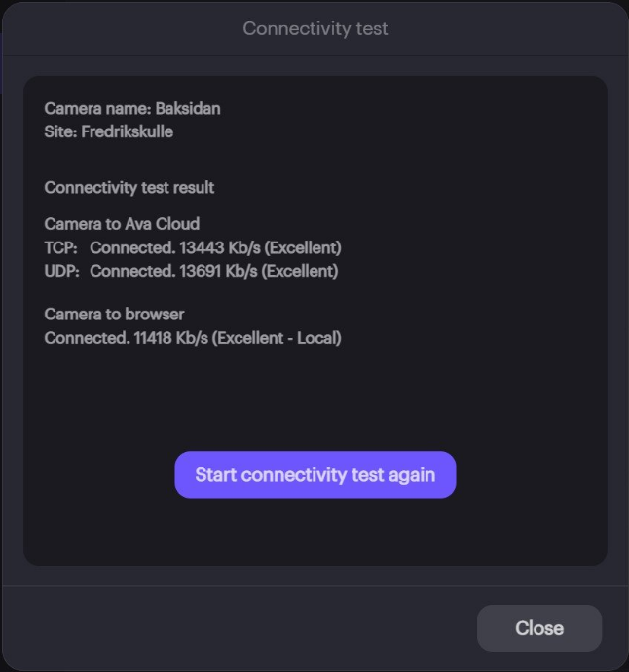
Task: Select the camera name value Baksidan
Action: (x=188, y=108)
